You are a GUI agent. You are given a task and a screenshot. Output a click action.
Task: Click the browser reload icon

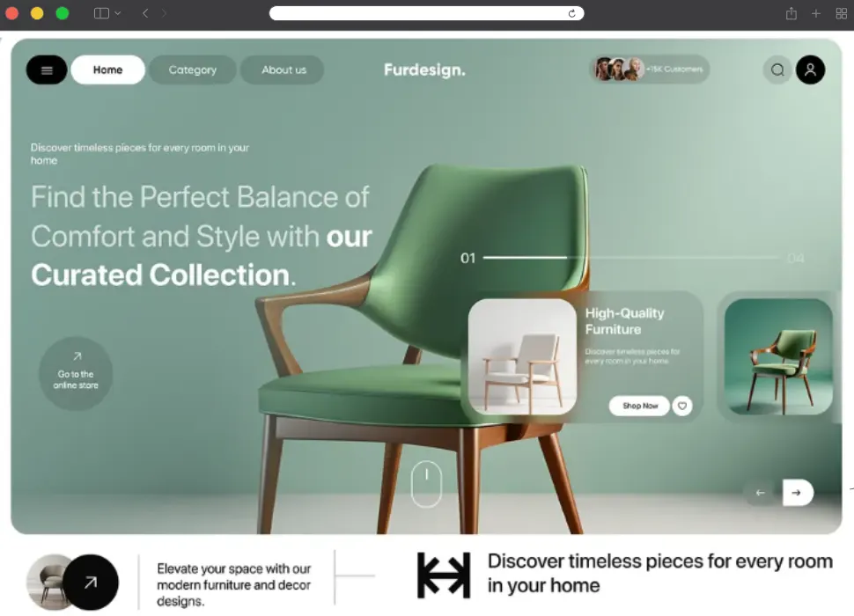(571, 13)
